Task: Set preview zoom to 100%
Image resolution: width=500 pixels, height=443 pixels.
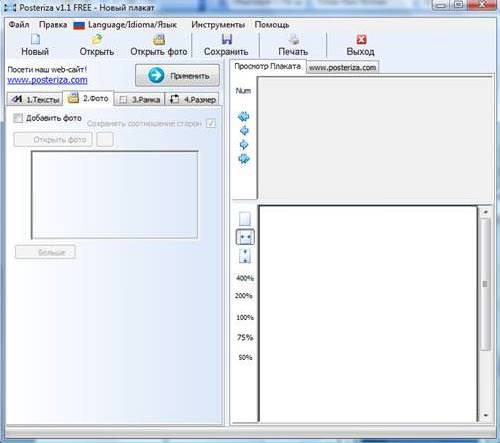Action: coord(245,317)
